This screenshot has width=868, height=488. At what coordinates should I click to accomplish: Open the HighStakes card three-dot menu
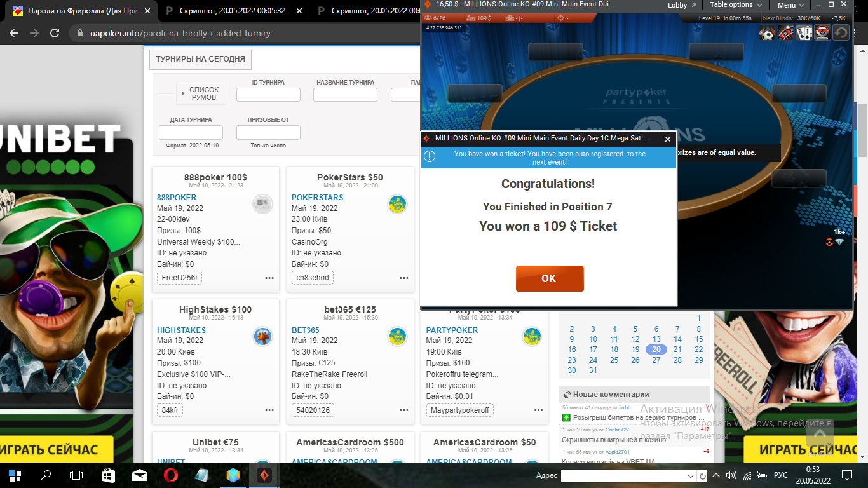pos(269,410)
